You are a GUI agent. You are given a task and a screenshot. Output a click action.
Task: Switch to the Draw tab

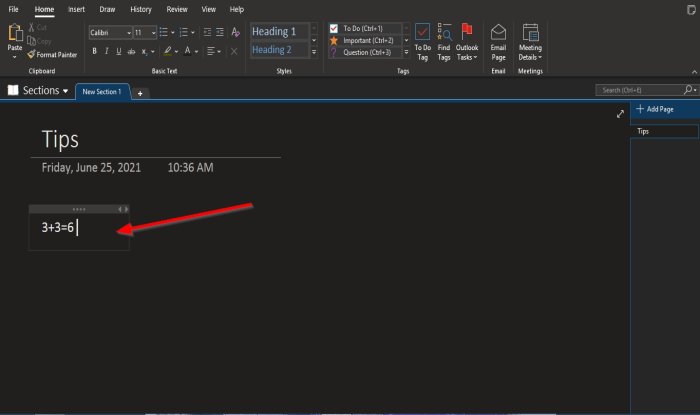coord(107,9)
